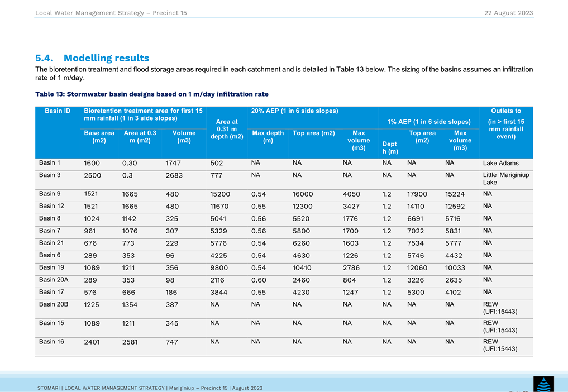Click the 'Basin 12' row label
Viewport: 568px width, 392px height.
[x=51, y=206]
